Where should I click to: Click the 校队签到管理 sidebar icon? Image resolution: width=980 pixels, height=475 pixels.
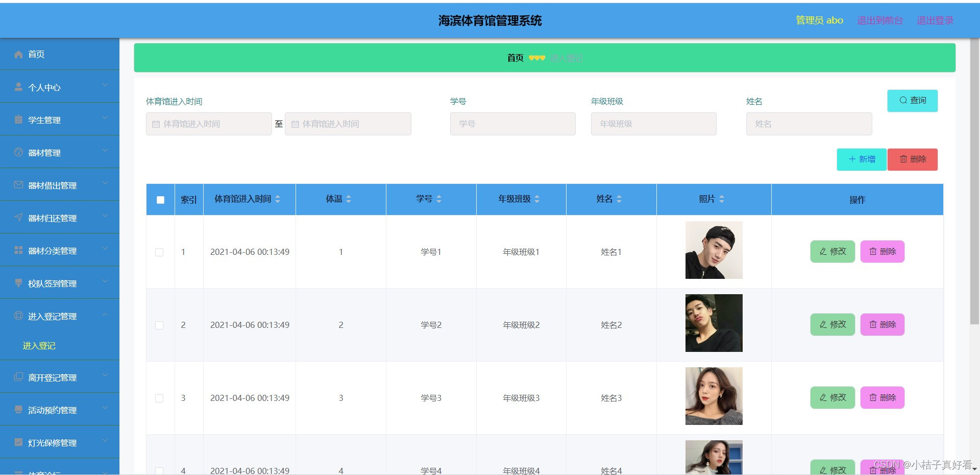[x=18, y=283]
